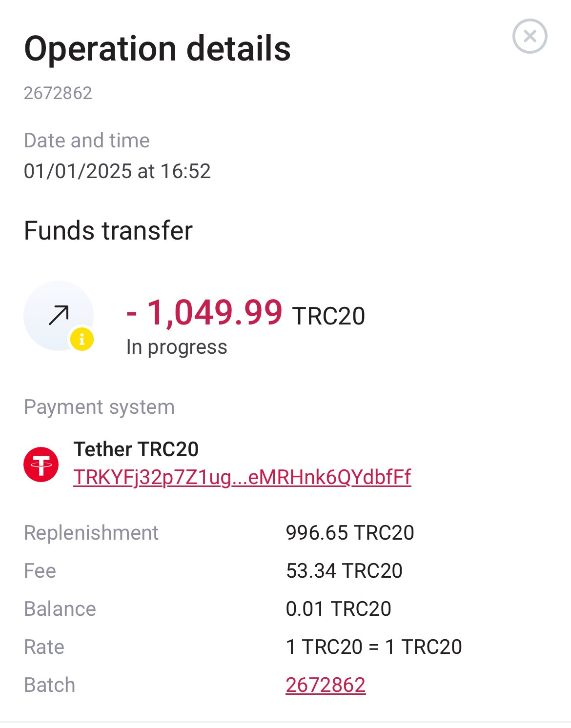Close the Operation details dialog
The image size is (571, 728).
530,36
